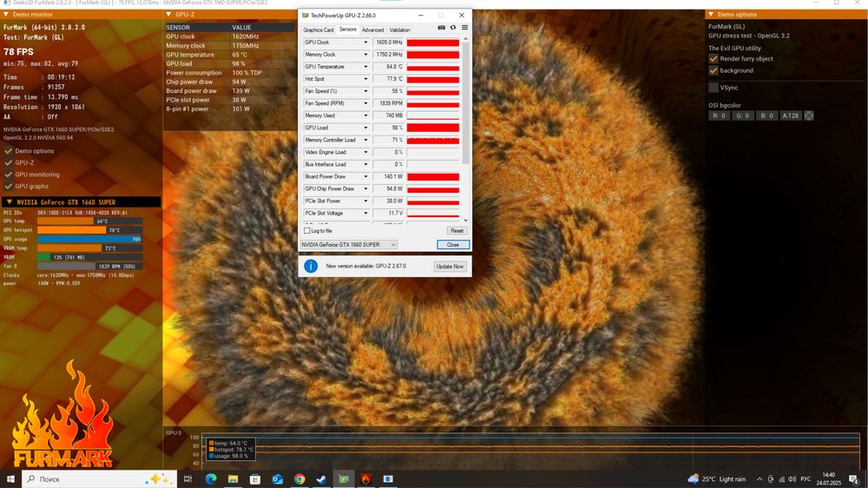Click the Close button in GPU-Z
868x488 pixels.
click(453, 245)
